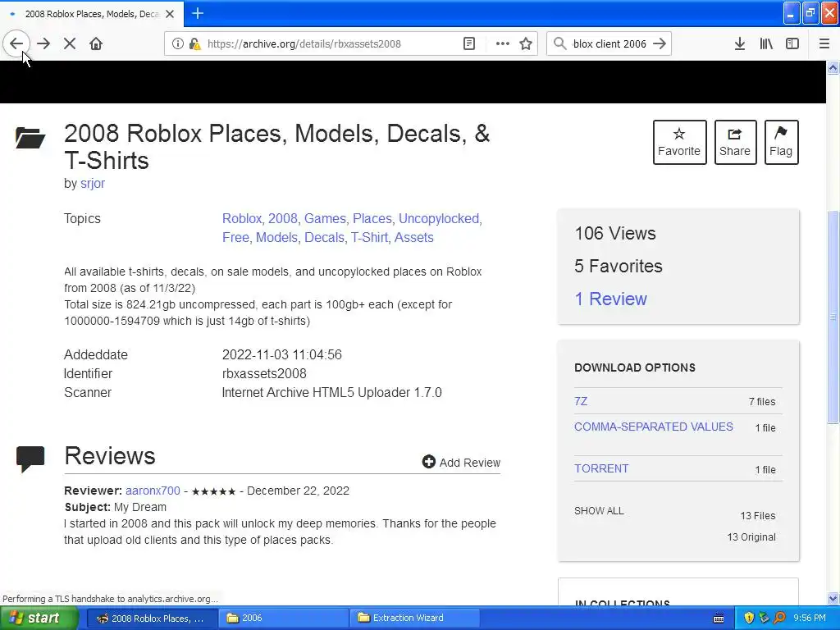The height and width of the screenshot is (630, 840).
Task: Download the COMMA-SEPARATED VALUES file
Action: (654, 427)
